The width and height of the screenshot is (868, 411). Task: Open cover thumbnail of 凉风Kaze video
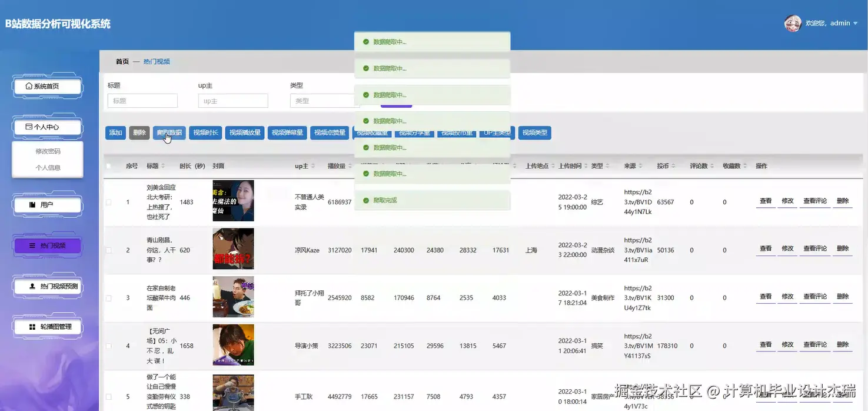[233, 249]
